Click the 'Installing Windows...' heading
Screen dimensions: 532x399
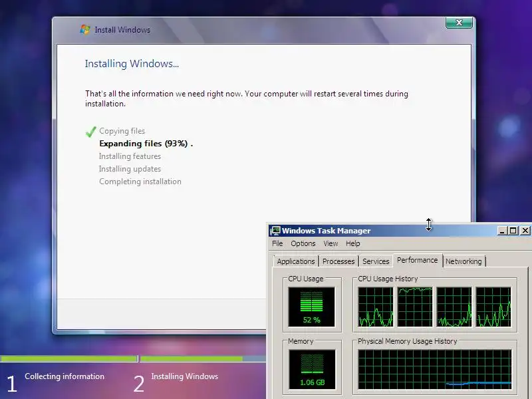click(x=132, y=64)
